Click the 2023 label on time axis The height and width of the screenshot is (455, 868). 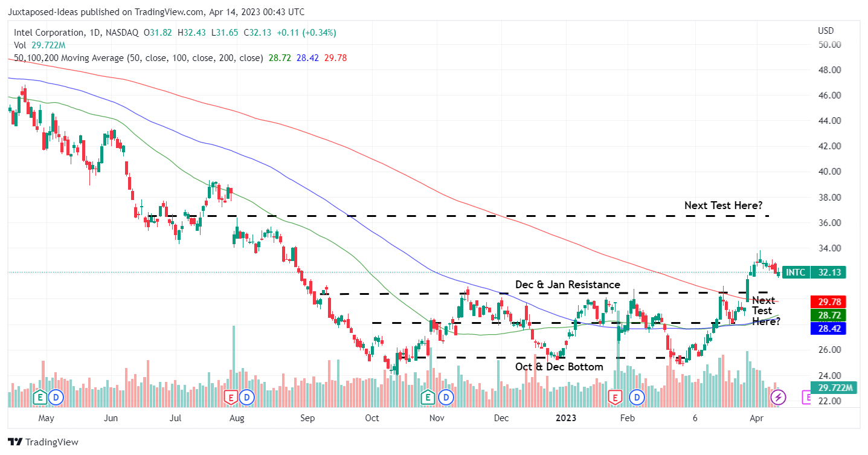click(x=566, y=418)
